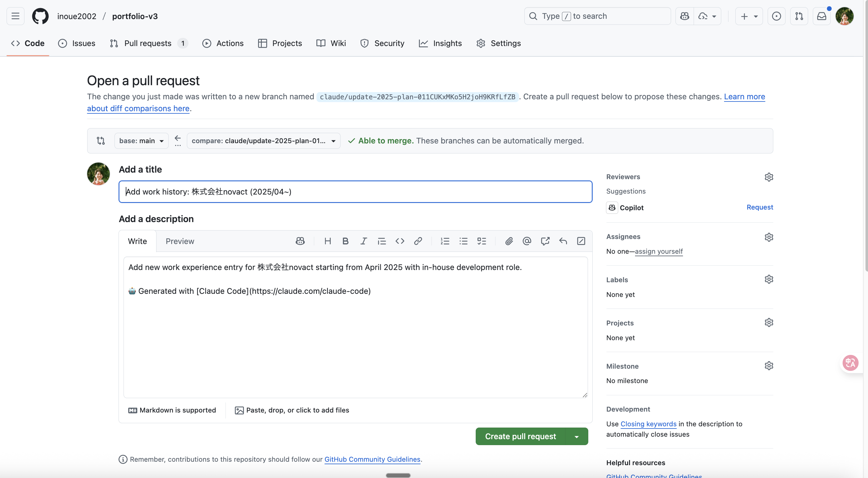Open the Reviewers gear settings
This screenshot has width=868, height=478.
pos(769,177)
